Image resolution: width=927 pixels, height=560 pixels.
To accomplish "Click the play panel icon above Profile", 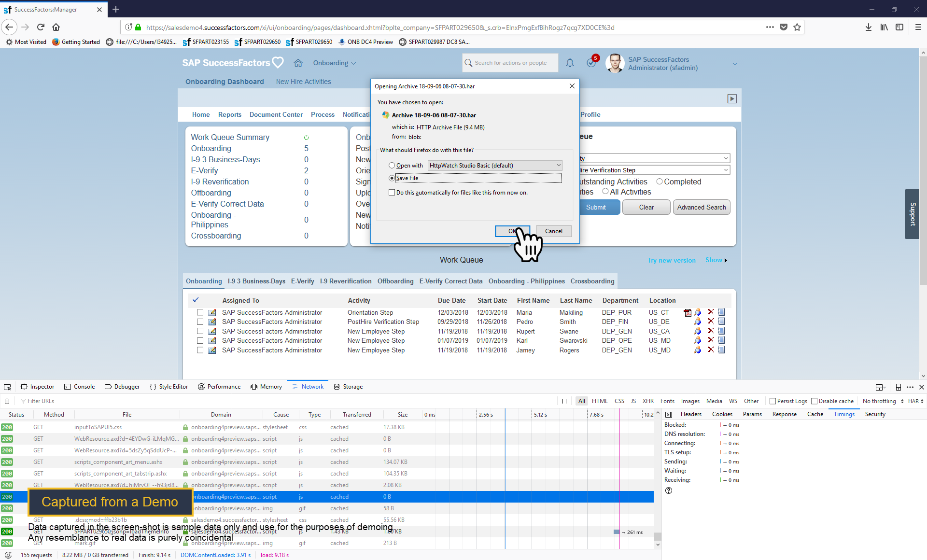I will point(732,98).
